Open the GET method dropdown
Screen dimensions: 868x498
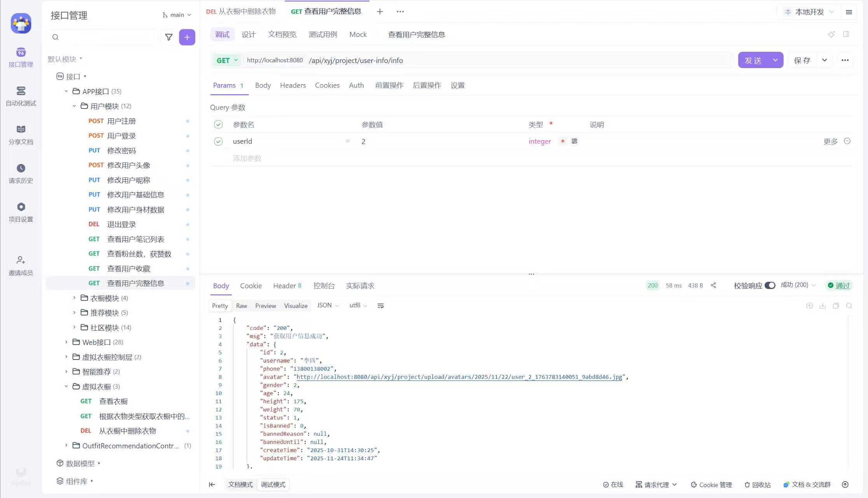click(227, 60)
